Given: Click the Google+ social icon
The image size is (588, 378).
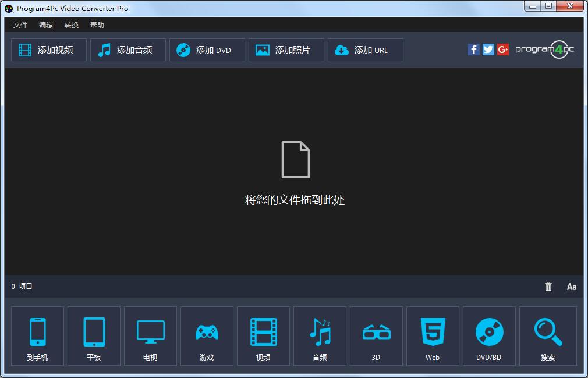Looking at the screenshot, I should (503, 50).
